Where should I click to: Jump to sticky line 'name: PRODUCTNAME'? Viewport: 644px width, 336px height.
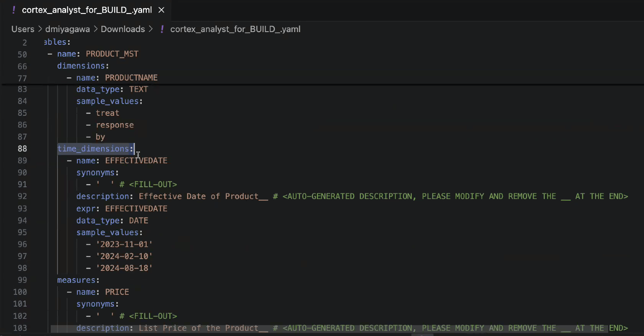(x=117, y=78)
